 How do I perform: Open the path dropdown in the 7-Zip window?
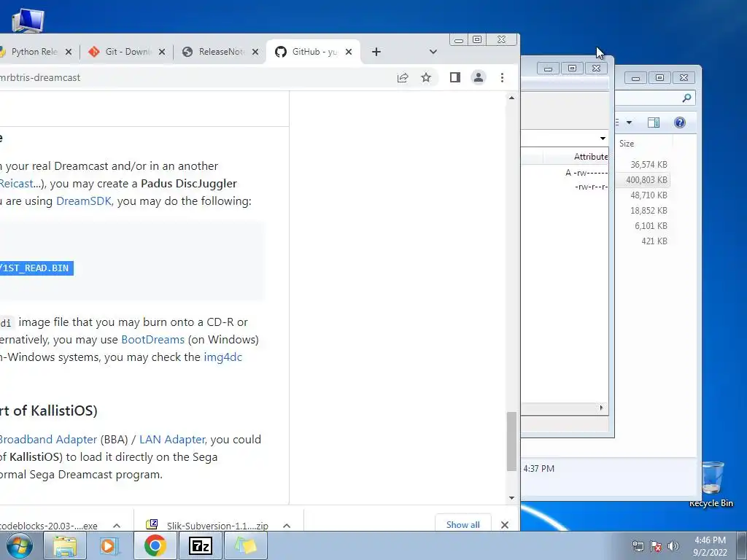(603, 138)
